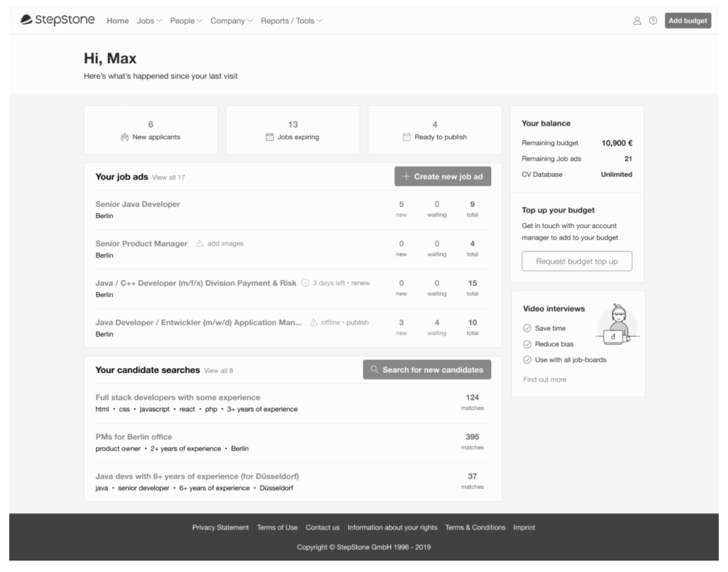Click clock icon next to 3 days left
The height and width of the screenshot is (572, 728).
(x=306, y=283)
